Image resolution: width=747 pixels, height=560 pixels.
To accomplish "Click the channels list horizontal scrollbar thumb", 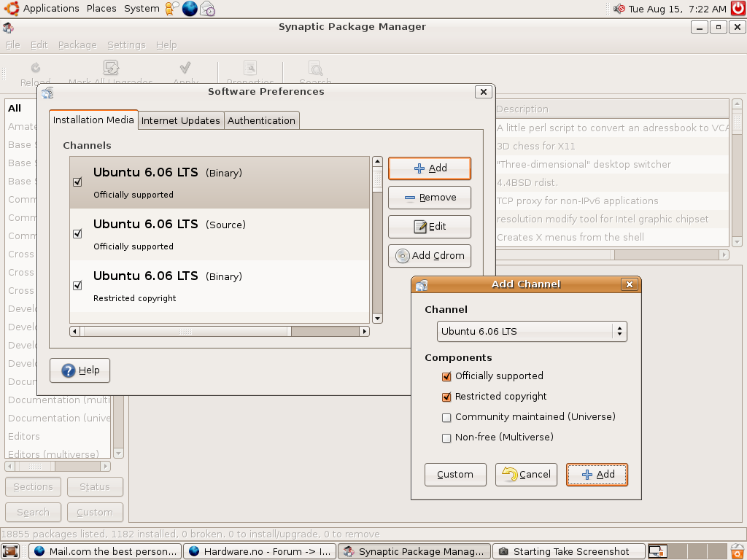I will click(185, 331).
